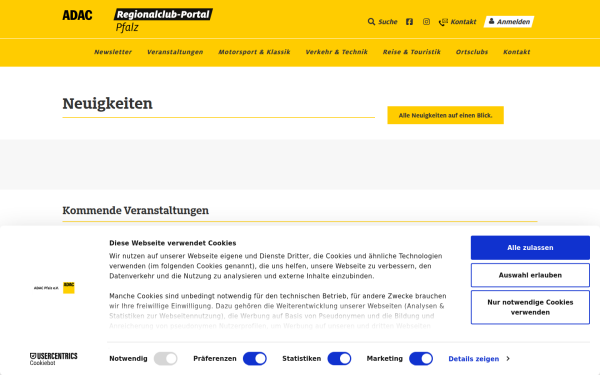Click the ADAC Pfalz e.V. banner logo
This screenshot has width=600, height=375.
(x=54, y=288)
